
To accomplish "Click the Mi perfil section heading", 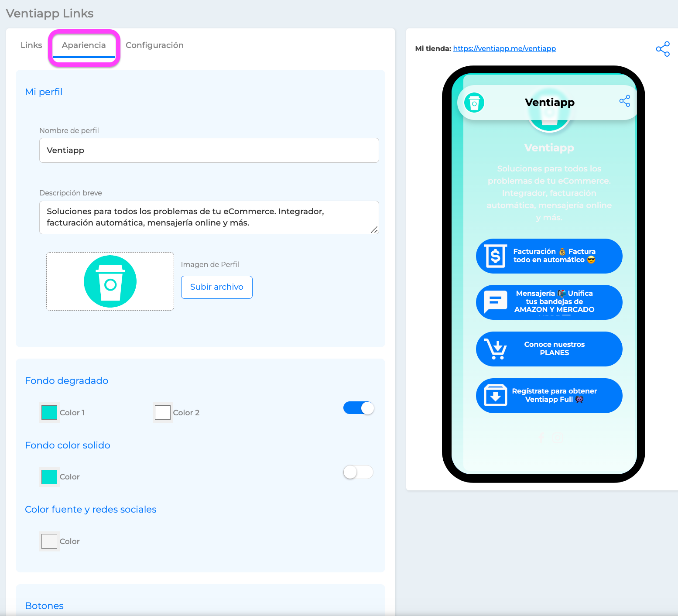I will click(44, 92).
